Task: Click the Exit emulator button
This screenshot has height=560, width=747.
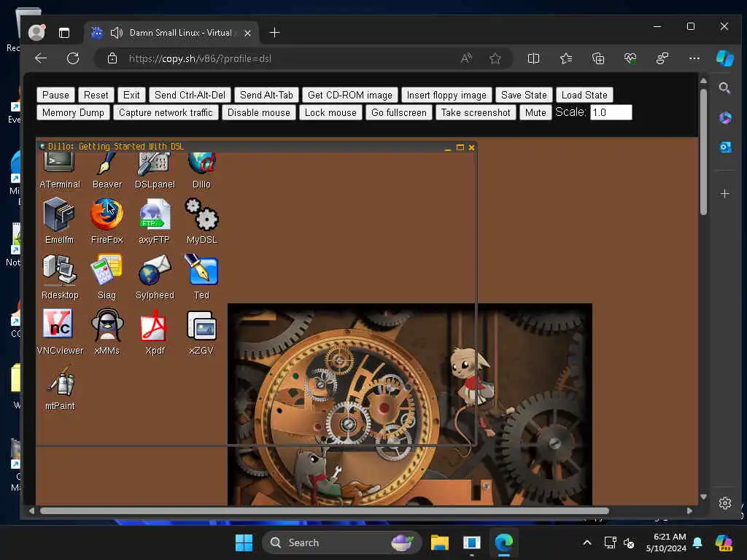Action: tap(131, 96)
